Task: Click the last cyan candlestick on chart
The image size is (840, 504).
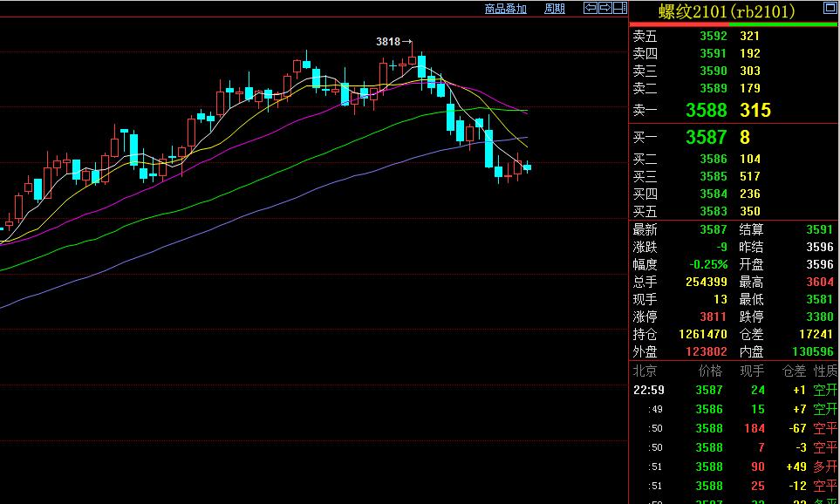Action: point(527,167)
